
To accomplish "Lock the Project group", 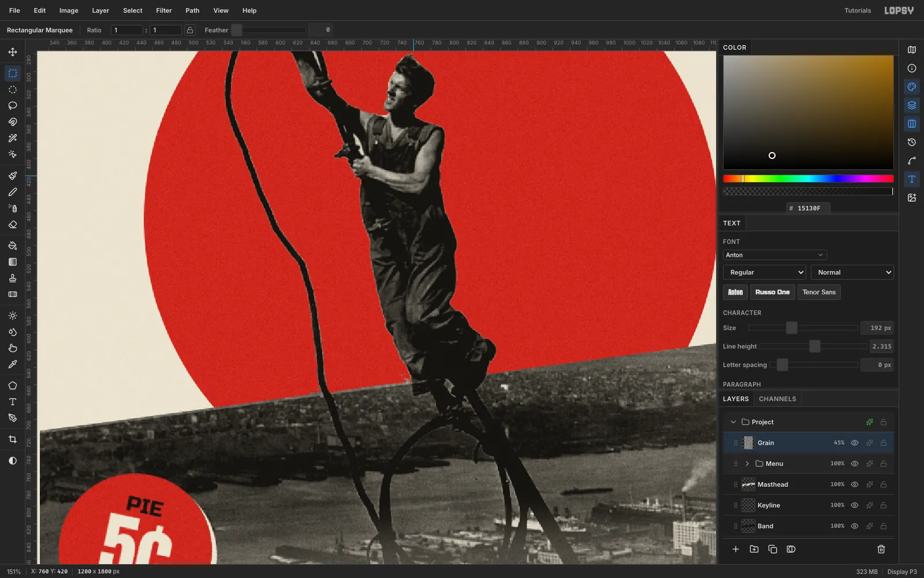I will tap(884, 422).
